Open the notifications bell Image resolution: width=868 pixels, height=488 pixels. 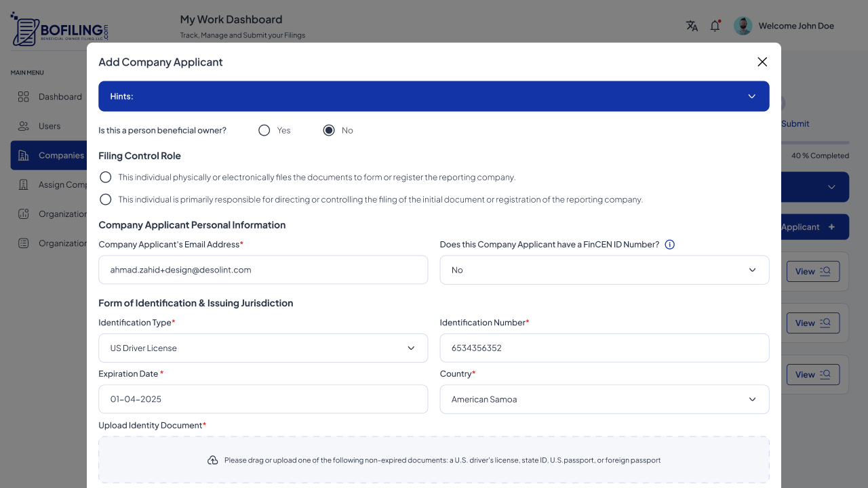pos(715,26)
